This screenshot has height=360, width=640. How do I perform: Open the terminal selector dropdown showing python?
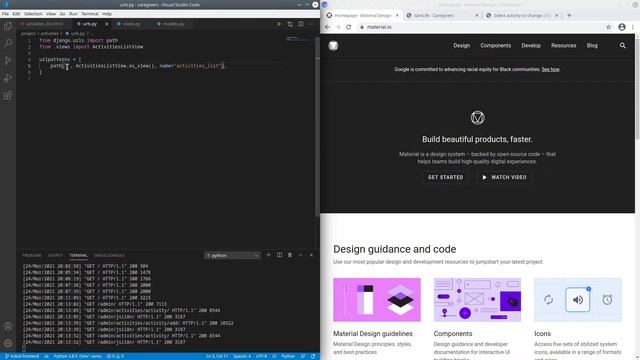point(232,256)
